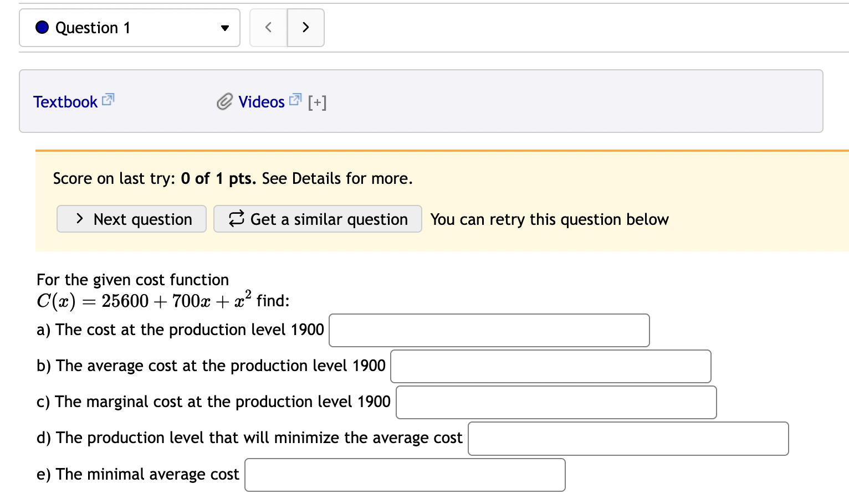Focus the minimal average cost input
Image resolution: width=849 pixels, height=504 pixels.
tap(405, 475)
